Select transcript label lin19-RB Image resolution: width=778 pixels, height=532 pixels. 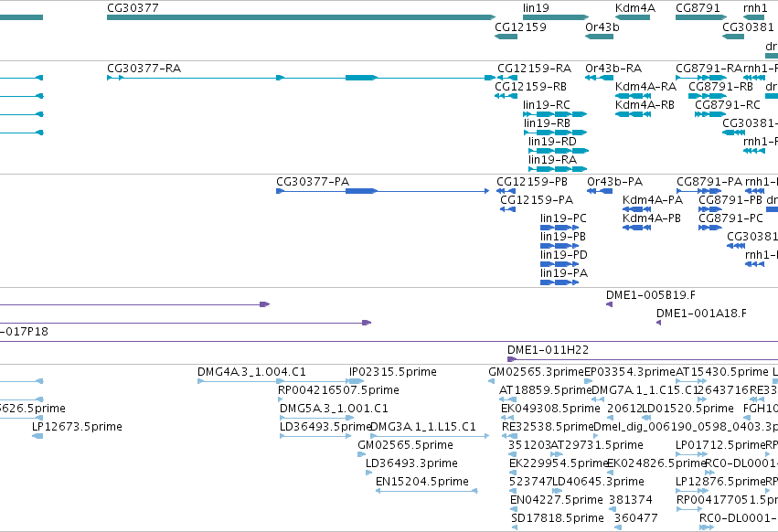click(547, 123)
